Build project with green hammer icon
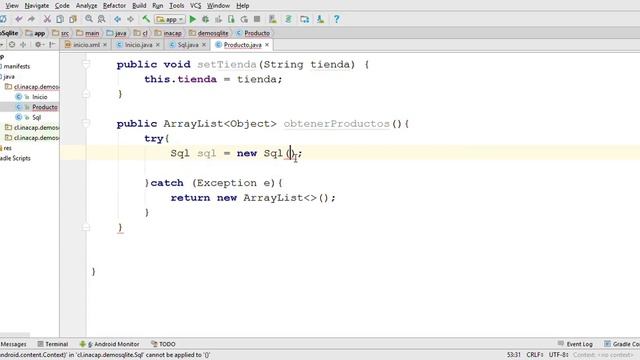This screenshot has height=360, width=640. click(146, 19)
